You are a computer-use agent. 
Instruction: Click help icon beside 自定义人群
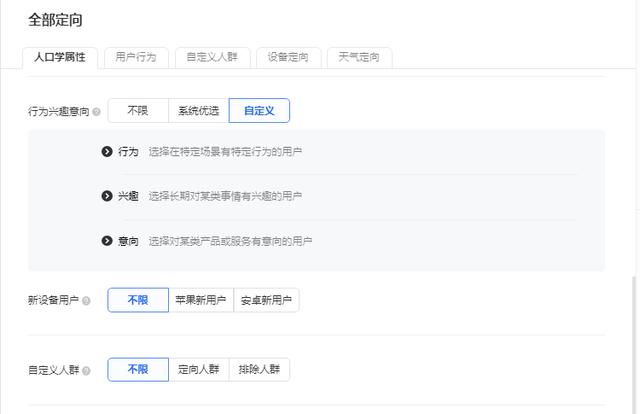click(x=86, y=371)
